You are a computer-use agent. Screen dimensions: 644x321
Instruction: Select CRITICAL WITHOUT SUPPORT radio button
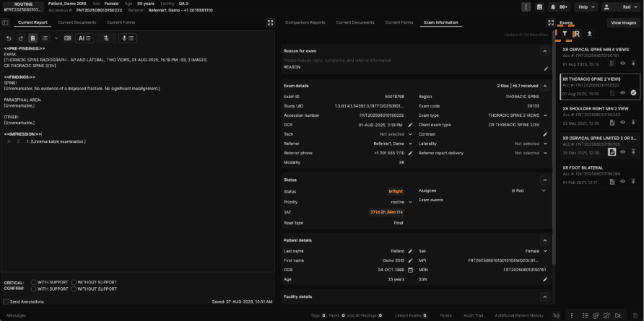pyautogui.click(x=74, y=283)
